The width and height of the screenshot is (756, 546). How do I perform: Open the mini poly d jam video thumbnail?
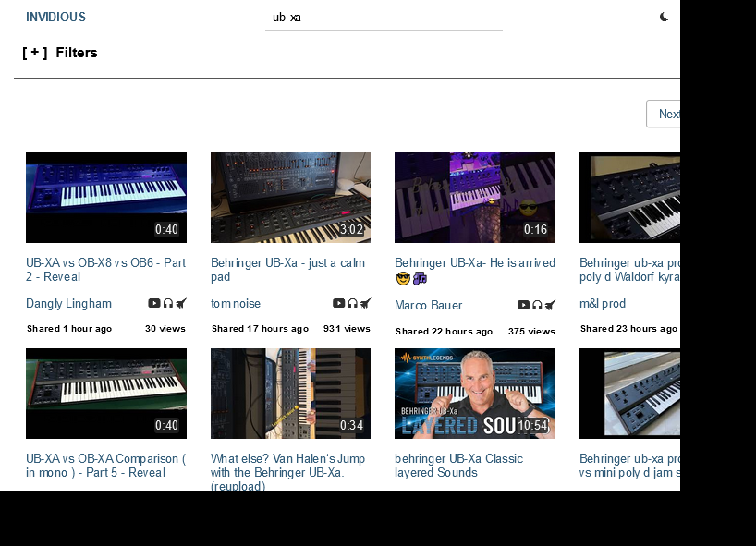tap(629, 394)
